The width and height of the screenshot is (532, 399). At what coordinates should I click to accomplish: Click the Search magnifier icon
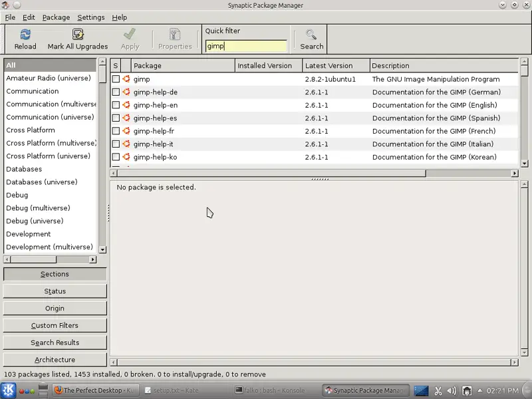tap(311, 35)
